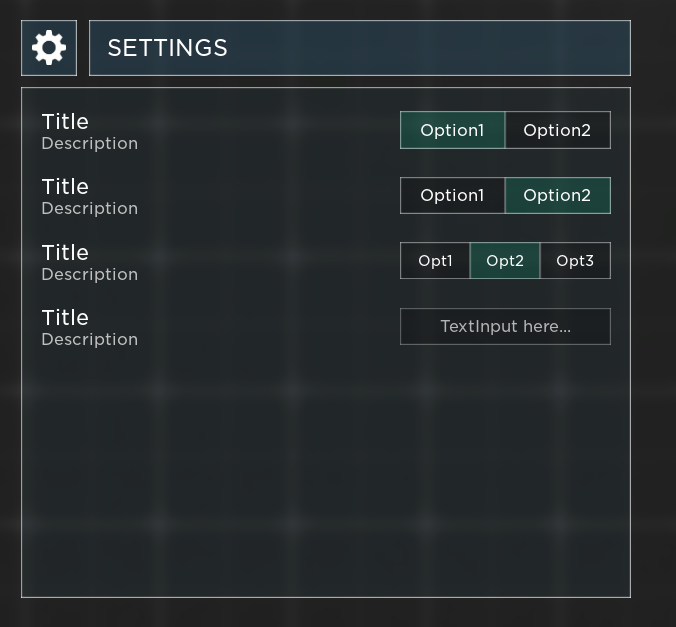Screen dimensions: 676x627
Task: Click the Description text in the third row
Action: (89, 275)
